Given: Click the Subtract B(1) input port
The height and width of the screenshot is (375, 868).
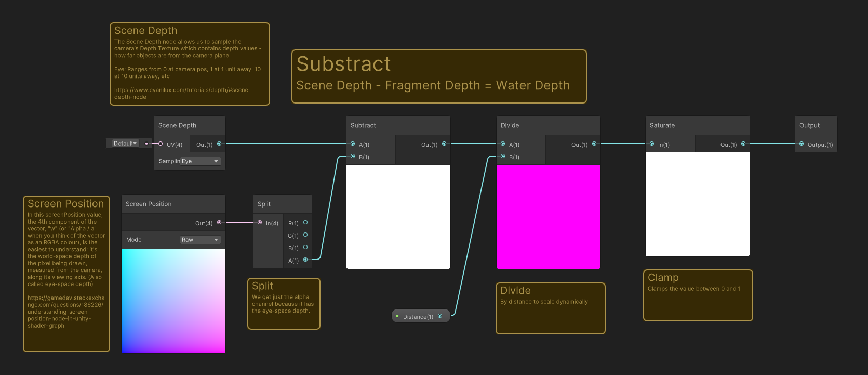Looking at the screenshot, I should [353, 156].
